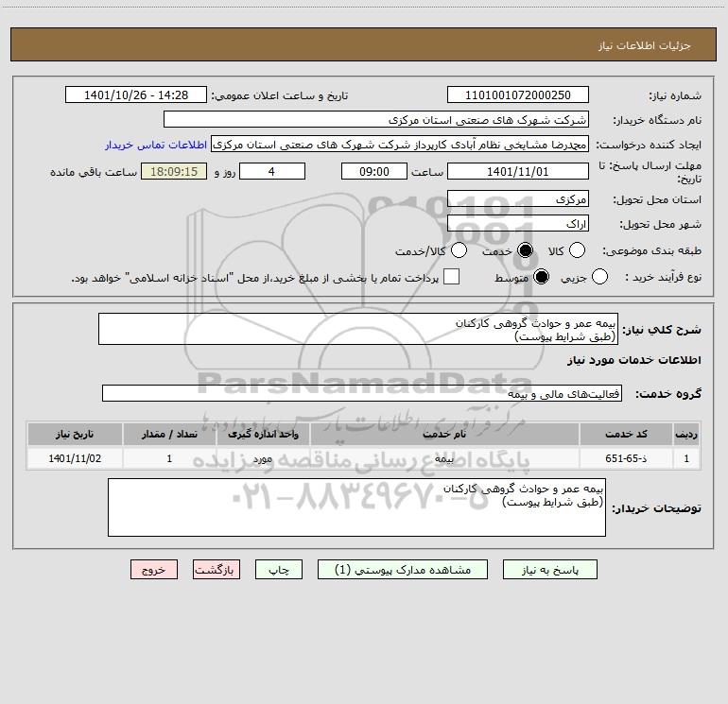Click the request creator name field

click(400, 145)
